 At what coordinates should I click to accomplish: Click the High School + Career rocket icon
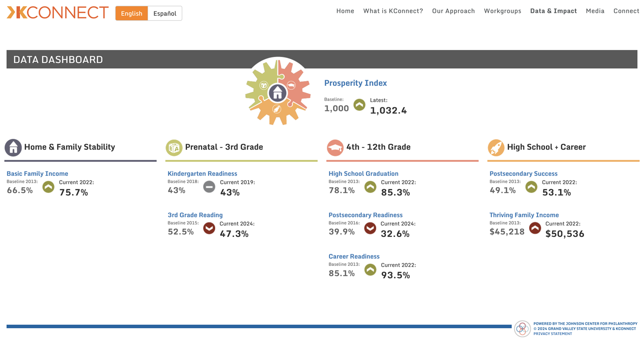click(496, 148)
